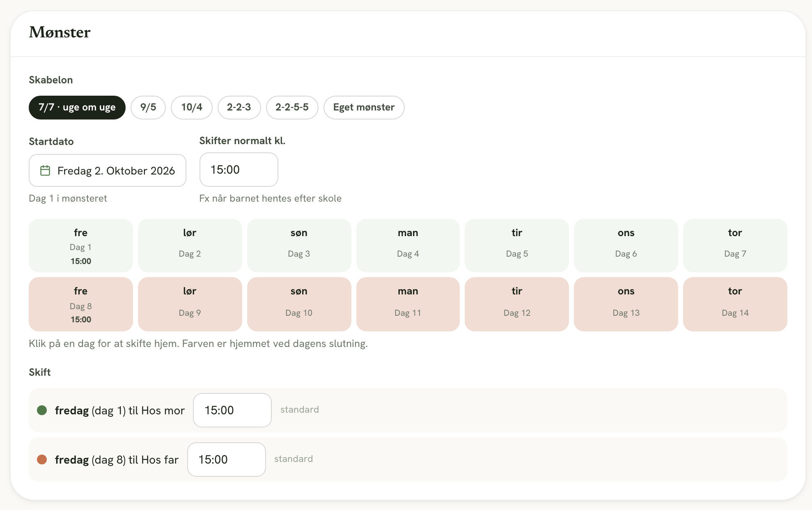Click 'Dag 1 i mønsteret' hint text

[68, 198]
